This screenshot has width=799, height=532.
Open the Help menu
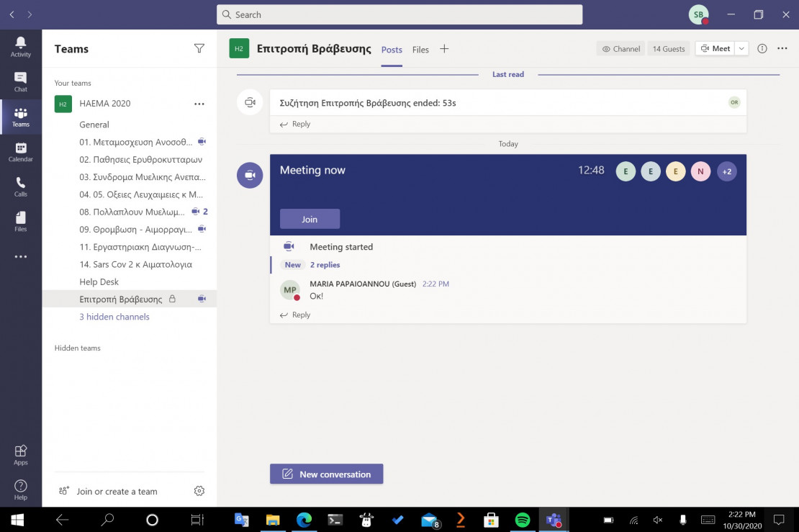[20, 490]
